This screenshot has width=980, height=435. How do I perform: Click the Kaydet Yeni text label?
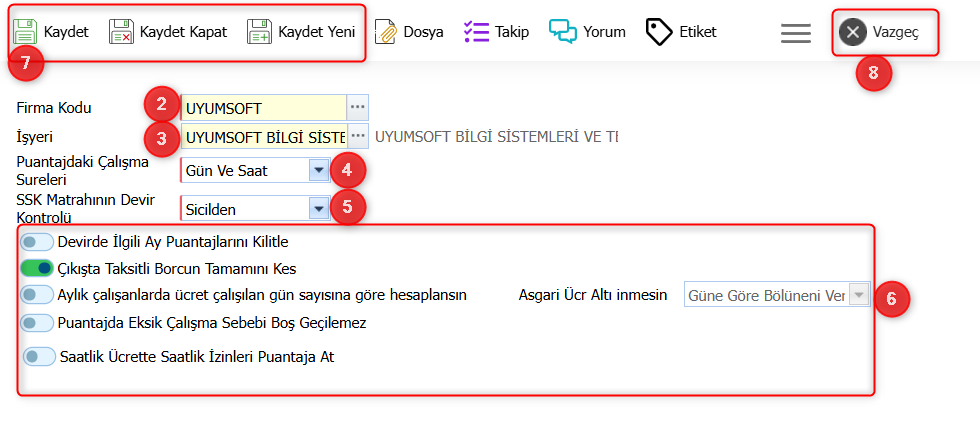tap(316, 31)
